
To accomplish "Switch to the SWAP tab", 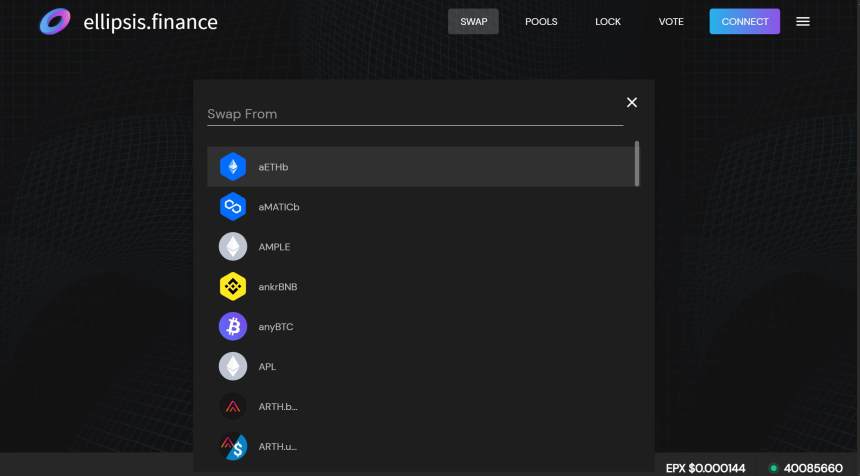I will click(x=473, y=22).
